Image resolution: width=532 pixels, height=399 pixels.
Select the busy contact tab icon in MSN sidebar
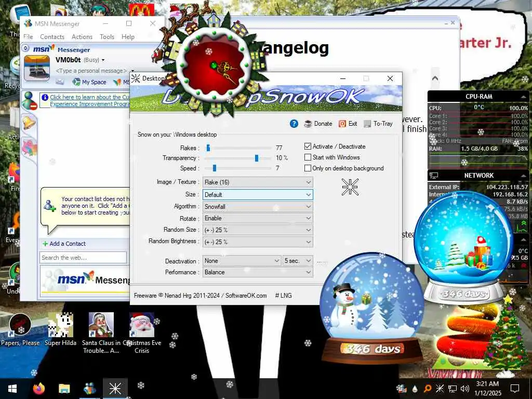point(29,101)
